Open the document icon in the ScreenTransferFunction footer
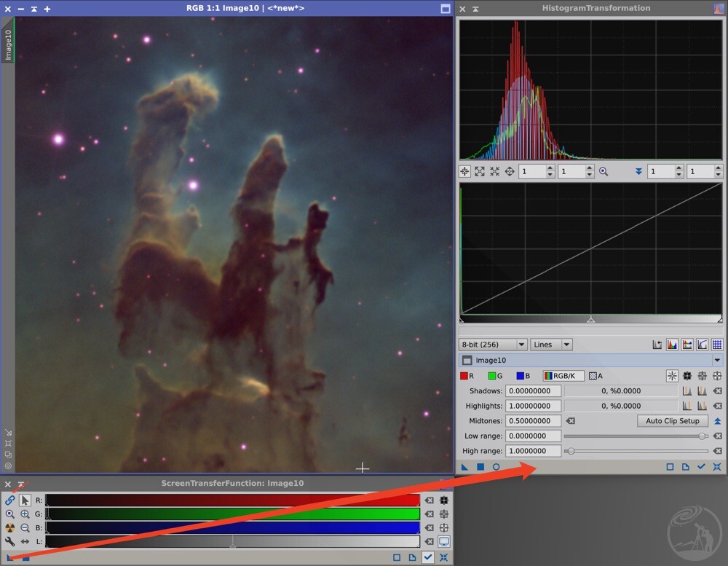This screenshot has width=728, height=566. click(x=412, y=557)
